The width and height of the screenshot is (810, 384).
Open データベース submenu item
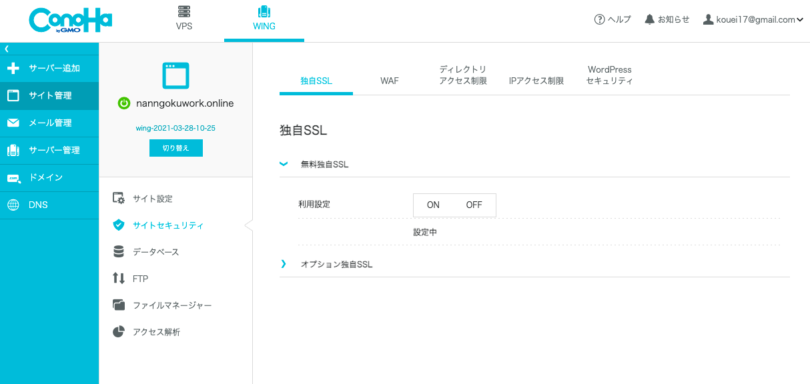155,252
